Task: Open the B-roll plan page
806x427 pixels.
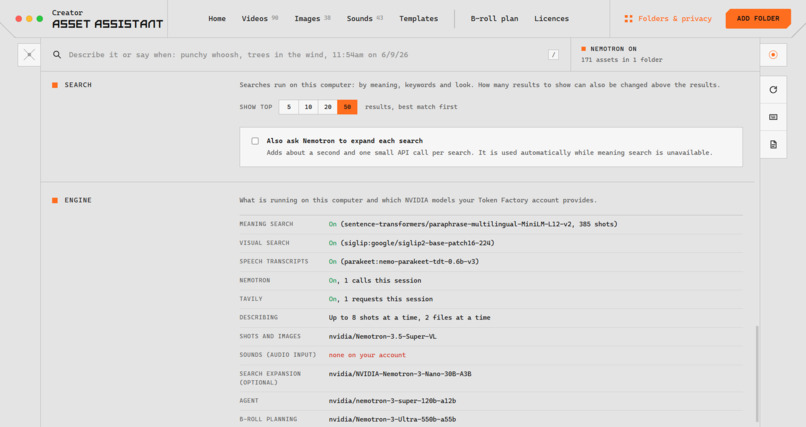Action: point(494,18)
